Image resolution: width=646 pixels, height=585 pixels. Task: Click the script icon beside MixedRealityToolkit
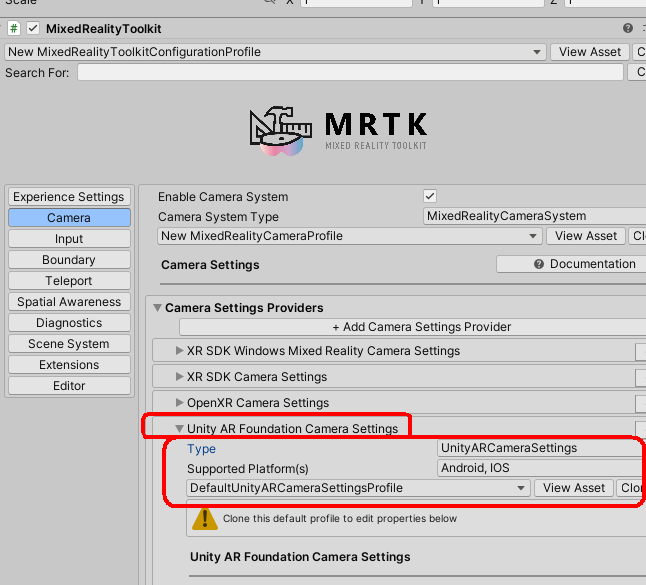(x=14, y=28)
